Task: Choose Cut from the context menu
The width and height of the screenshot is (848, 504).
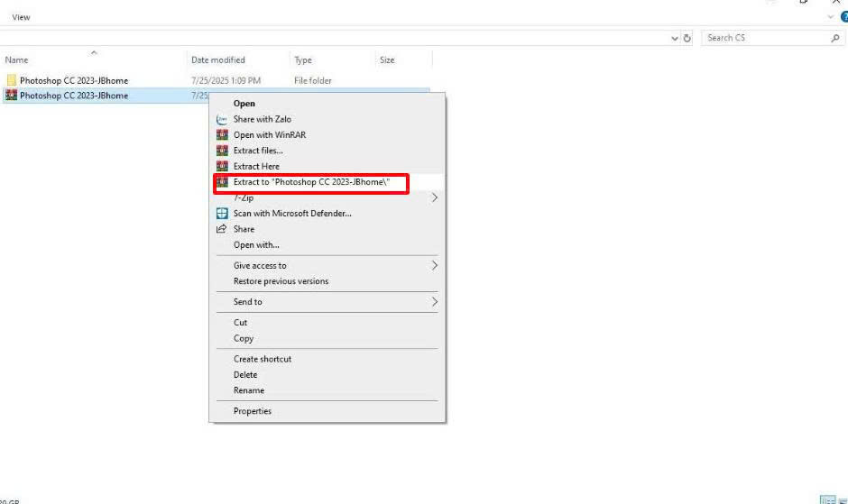Action: [240, 322]
